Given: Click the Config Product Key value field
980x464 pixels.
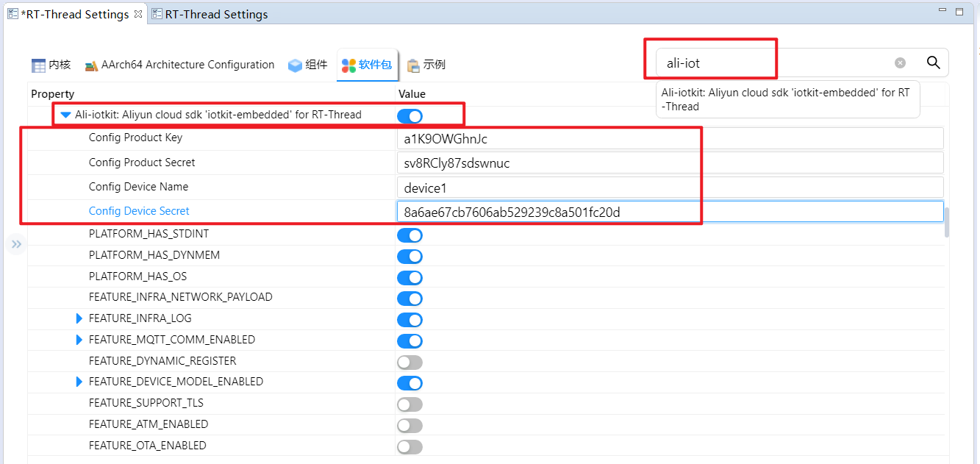Looking at the screenshot, I should 670,138.
